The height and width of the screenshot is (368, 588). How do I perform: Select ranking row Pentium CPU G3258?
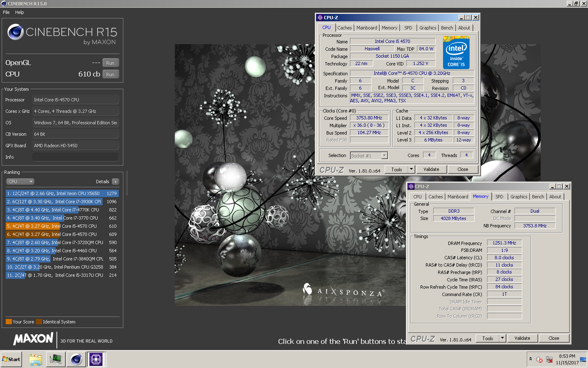click(62, 267)
